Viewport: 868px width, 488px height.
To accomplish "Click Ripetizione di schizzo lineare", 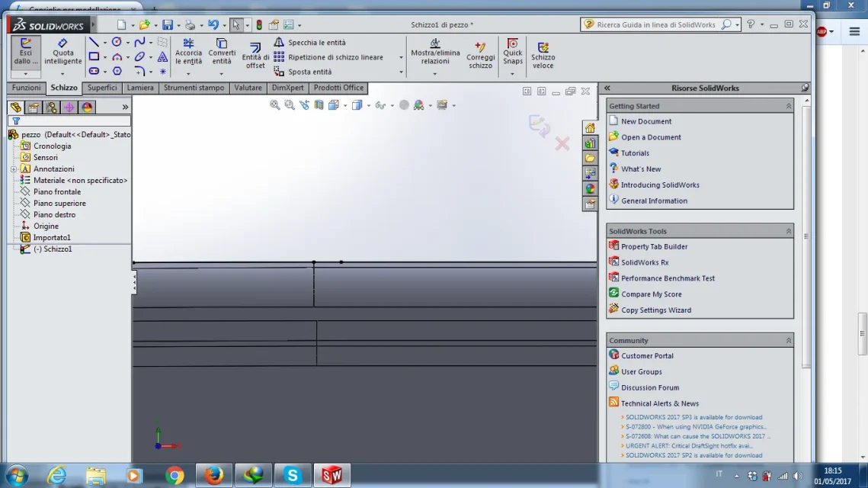I will 328,57.
